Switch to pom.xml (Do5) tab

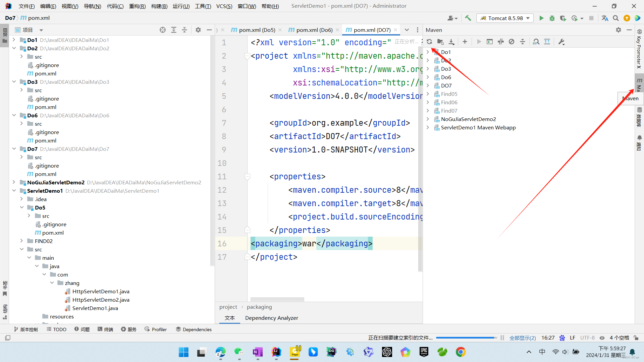click(257, 30)
